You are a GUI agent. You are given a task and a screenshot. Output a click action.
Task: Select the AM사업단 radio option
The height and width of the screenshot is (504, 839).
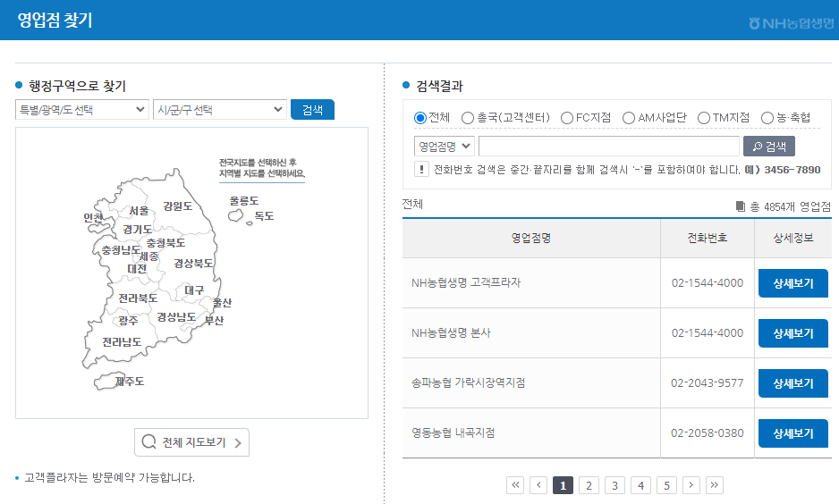(x=629, y=118)
